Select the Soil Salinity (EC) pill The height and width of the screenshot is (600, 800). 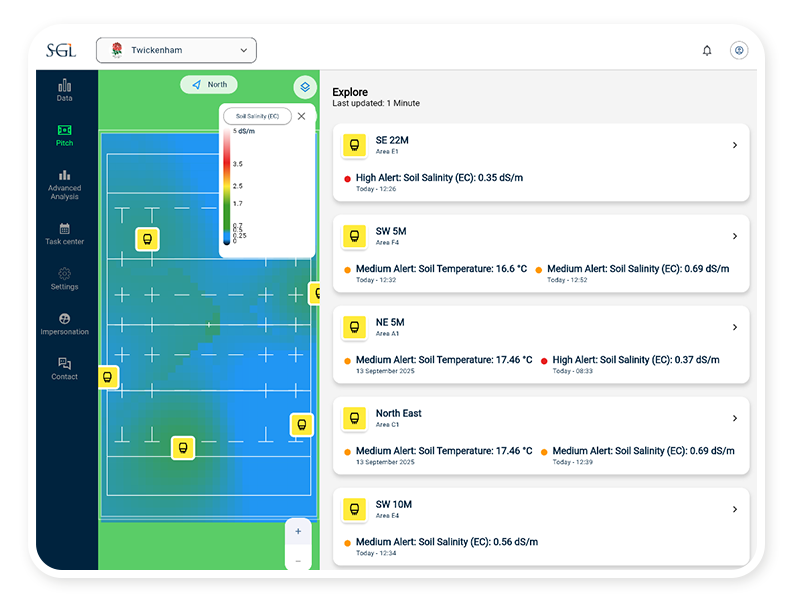[x=257, y=116]
